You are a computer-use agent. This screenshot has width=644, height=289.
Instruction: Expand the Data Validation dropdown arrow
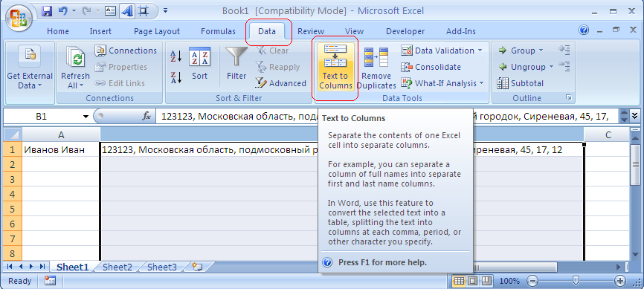480,51
